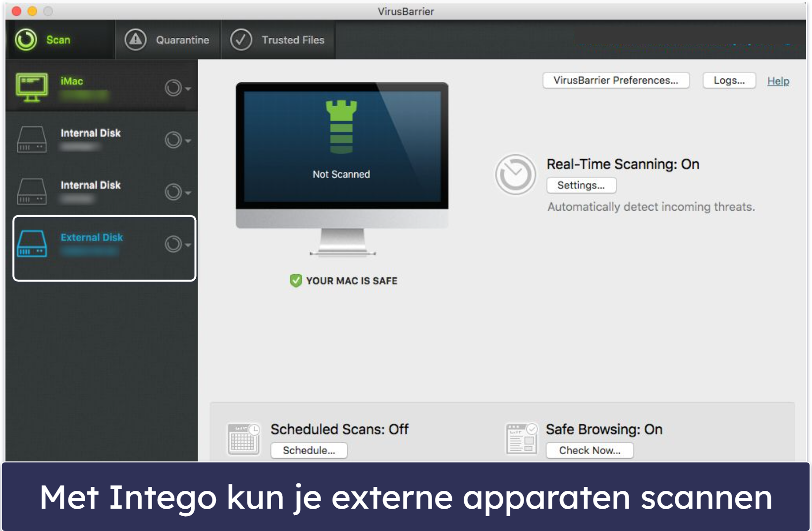Click the YOUR MAC IS SAFE text
The height and width of the screenshot is (531, 812).
pos(352,281)
